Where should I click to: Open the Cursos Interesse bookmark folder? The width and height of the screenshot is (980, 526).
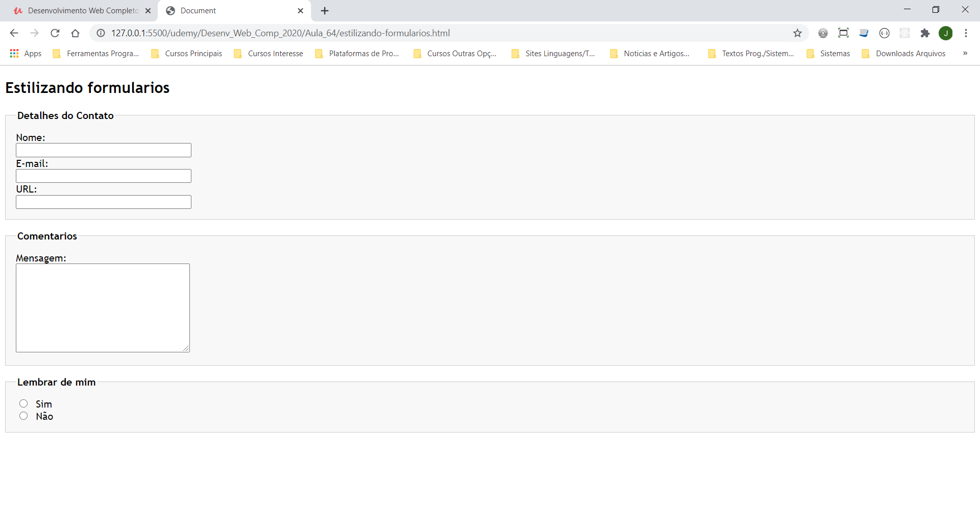(x=268, y=54)
